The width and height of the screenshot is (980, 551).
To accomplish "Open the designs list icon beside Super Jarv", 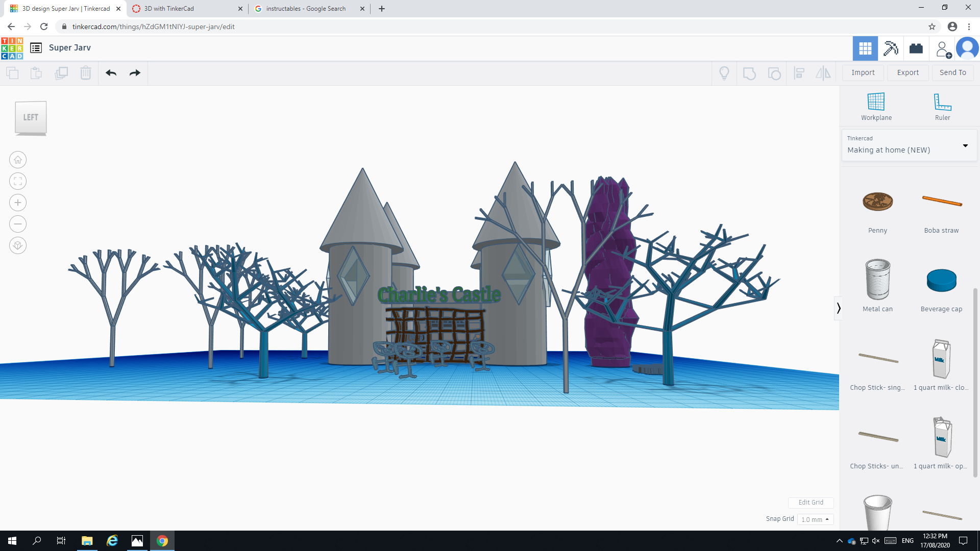I will (x=36, y=48).
